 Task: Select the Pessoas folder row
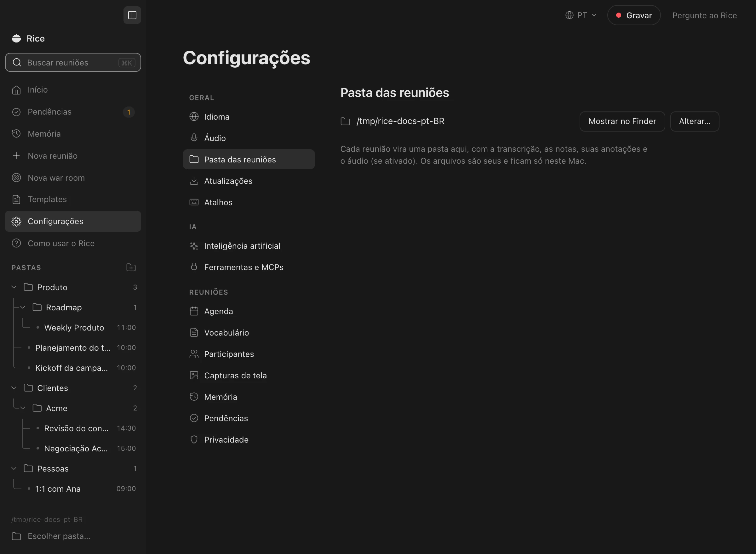(x=73, y=468)
